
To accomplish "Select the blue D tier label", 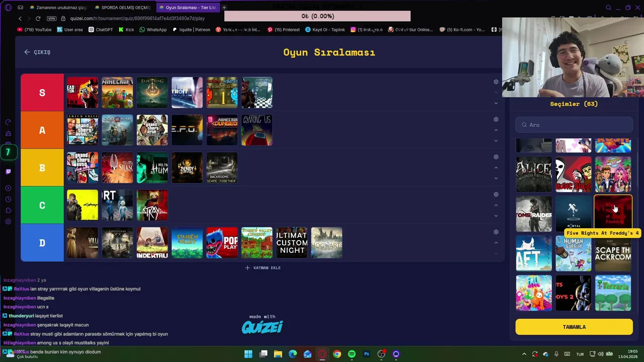I will (x=42, y=243).
